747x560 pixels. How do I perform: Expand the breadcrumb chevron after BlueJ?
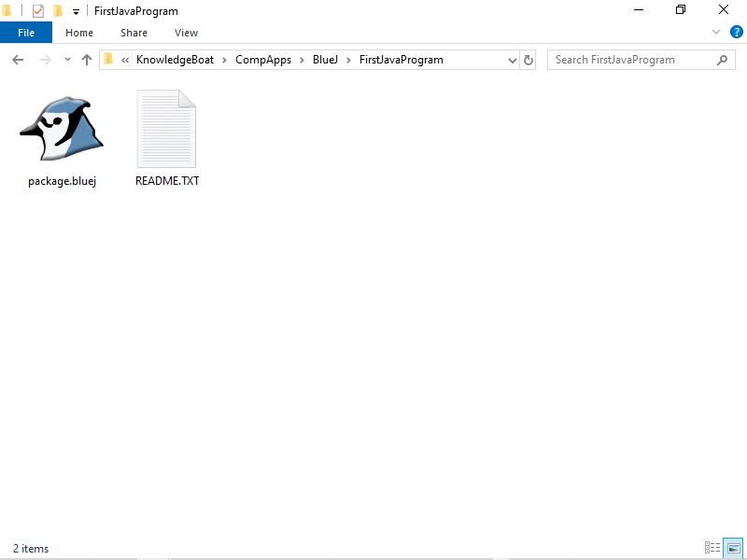348,60
